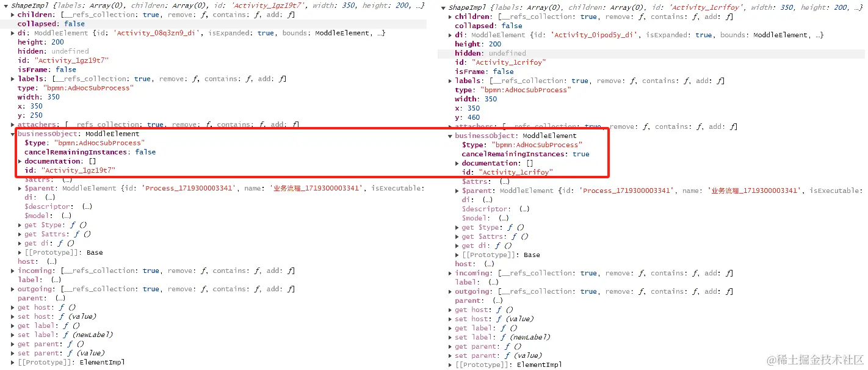
Task: Expand labels in the Activity_1gz19t7 object
Action: (13, 79)
